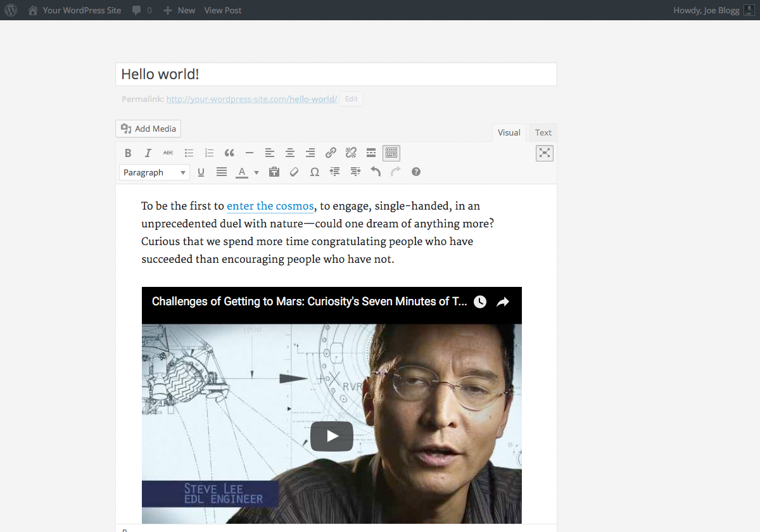View comments via the bubble icon
760x532 pixels.
(142, 10)
